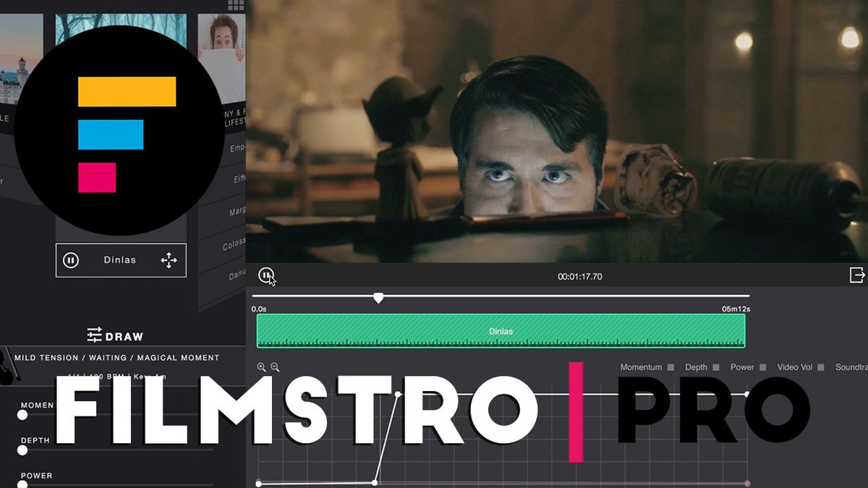
Task: Toggle the Video Vol checkbox
Action: [821, 367]
